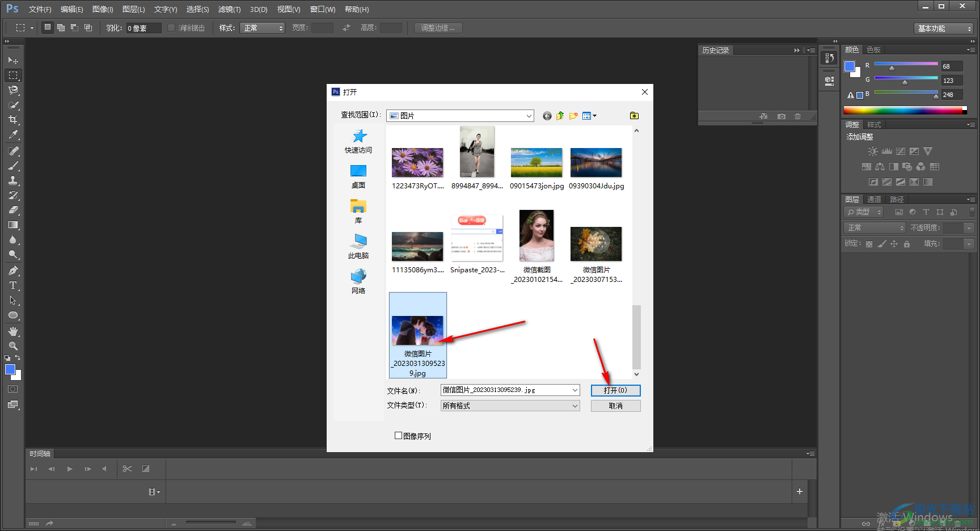
Task: Open This PC in dialog sidebar
Action: pyautogui.click(x=358, y=246)
